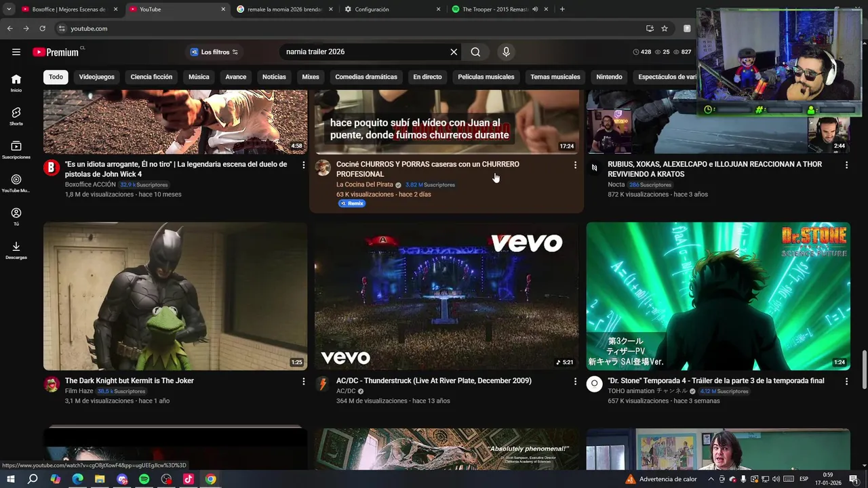868x488 pixels.
Task: Select the Nintendo chip
Action: (x=609, y=77)
